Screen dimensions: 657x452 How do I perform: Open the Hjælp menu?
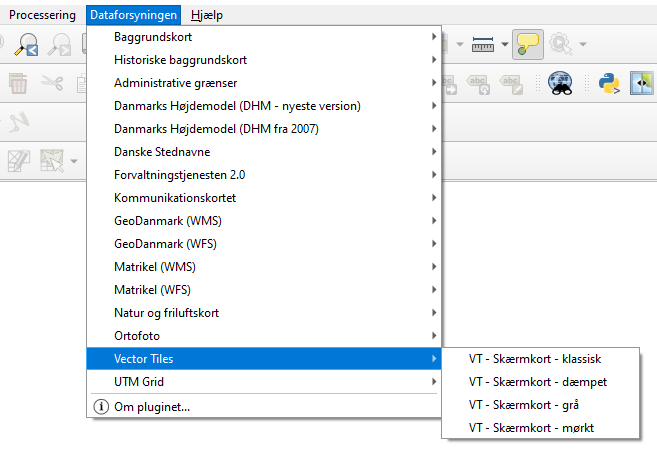[207, 15]
